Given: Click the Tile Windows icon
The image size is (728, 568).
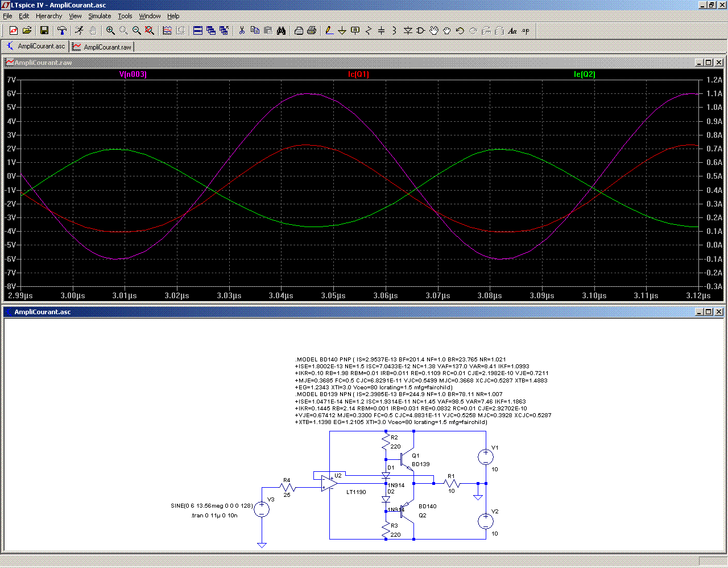Looking at the screenshot, I should (x=198, y=31).
